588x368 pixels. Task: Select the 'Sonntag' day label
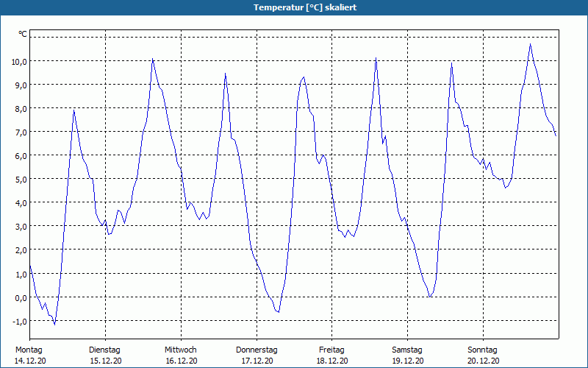point(482,350)
